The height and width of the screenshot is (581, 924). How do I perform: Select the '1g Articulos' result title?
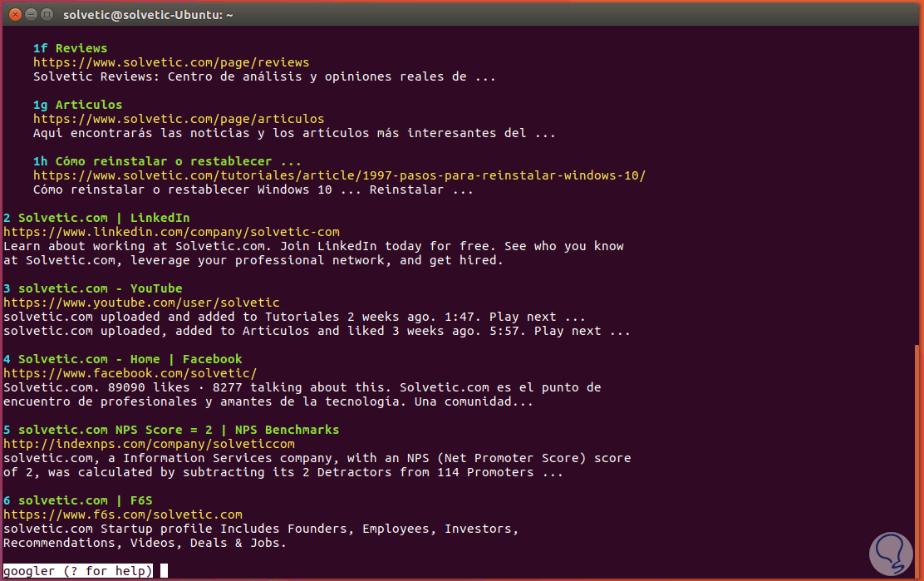[x=78, y=105]
